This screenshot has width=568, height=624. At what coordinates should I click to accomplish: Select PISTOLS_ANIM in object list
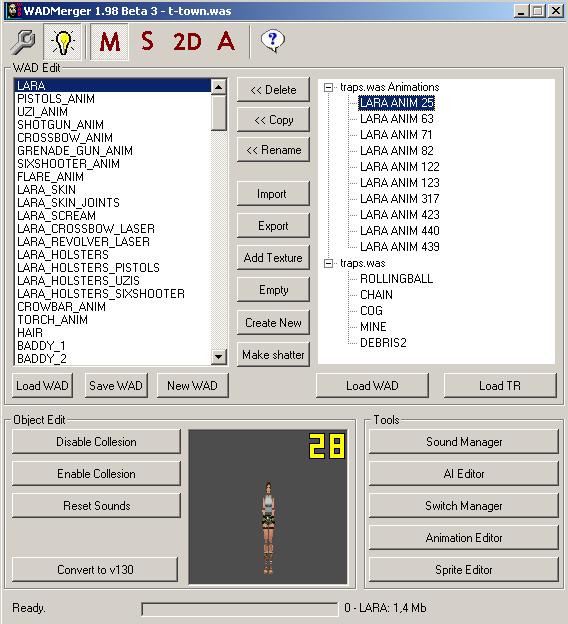coord(113,99)
